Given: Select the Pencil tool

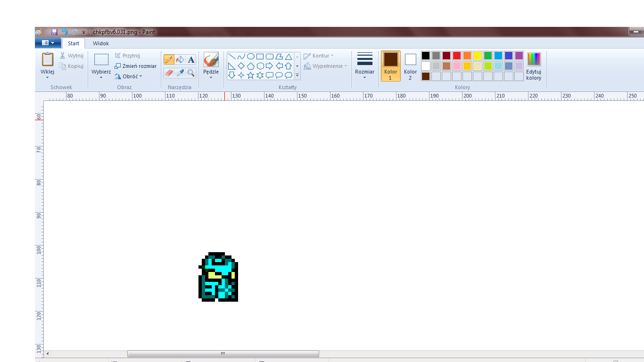Looking at the screenshot, I should [169, 59].
